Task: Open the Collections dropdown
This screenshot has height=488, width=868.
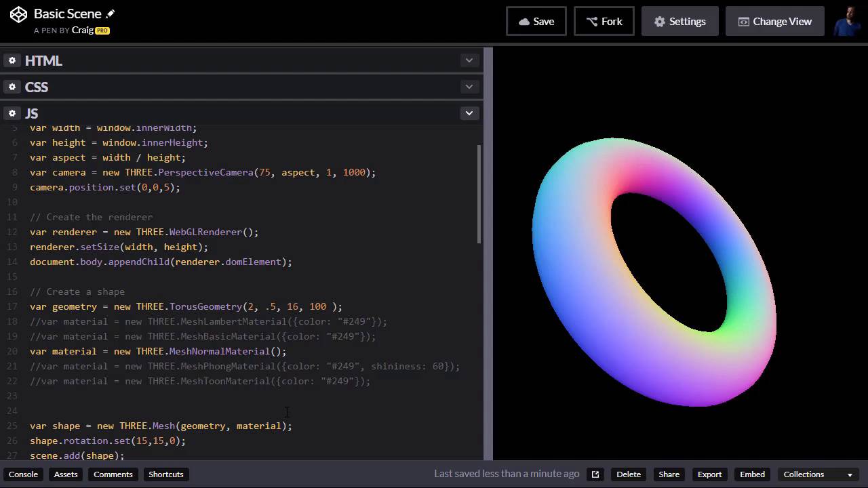Action: 817,474
